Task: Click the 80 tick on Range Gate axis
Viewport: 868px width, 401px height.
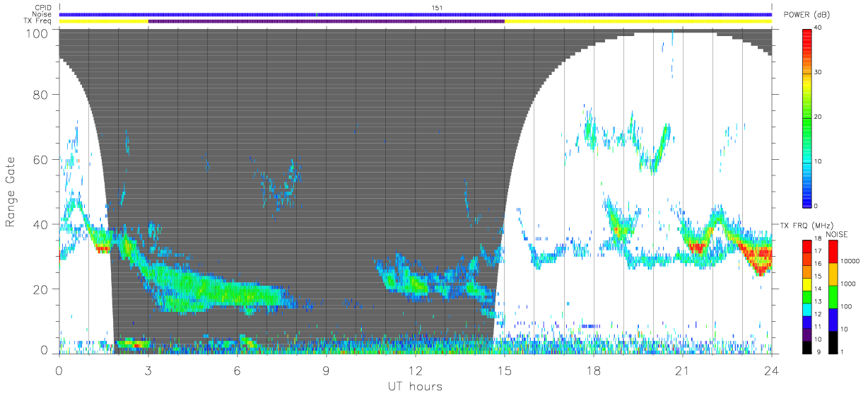Action: [x=41, y=95]
